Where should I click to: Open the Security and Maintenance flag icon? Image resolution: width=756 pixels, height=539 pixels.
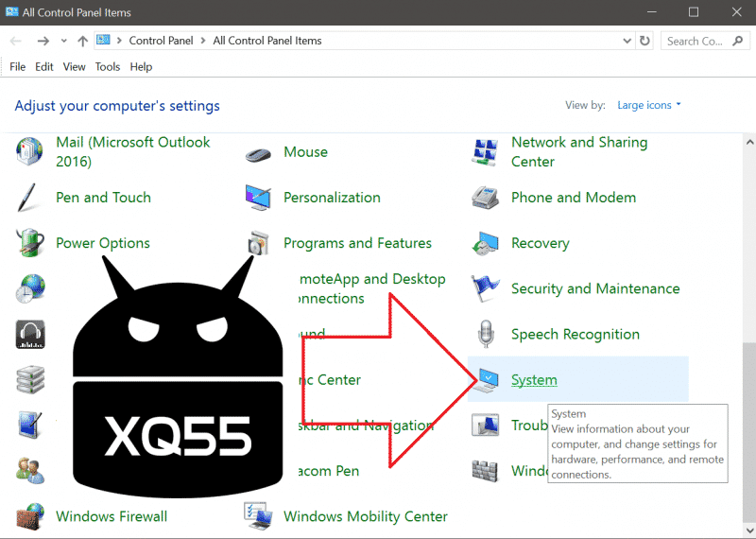point(485,288)
